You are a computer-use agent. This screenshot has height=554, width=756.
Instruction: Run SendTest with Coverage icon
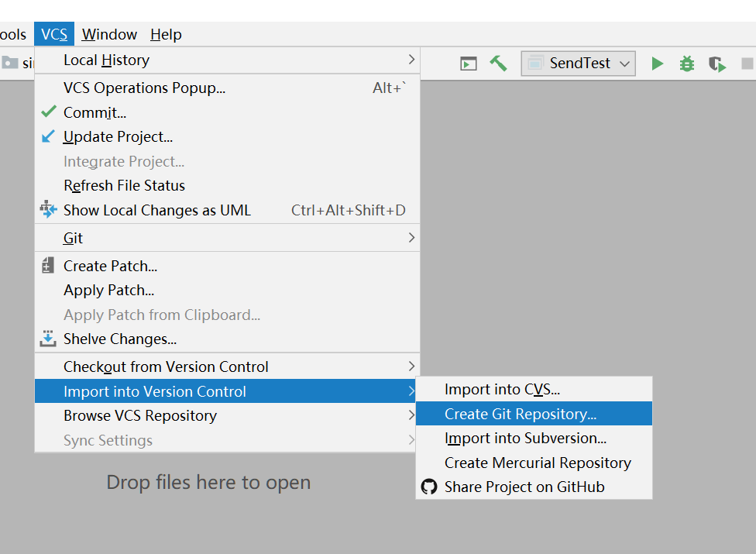point(717,64)
